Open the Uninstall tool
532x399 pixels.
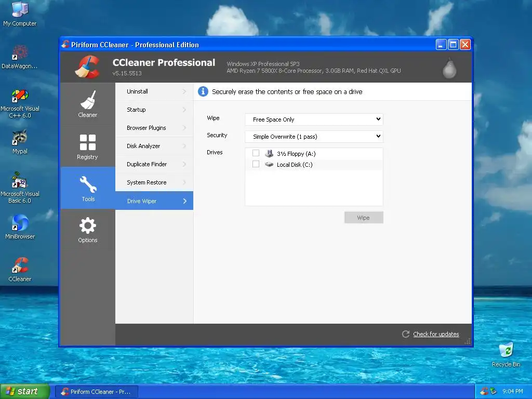click(154, 91)
